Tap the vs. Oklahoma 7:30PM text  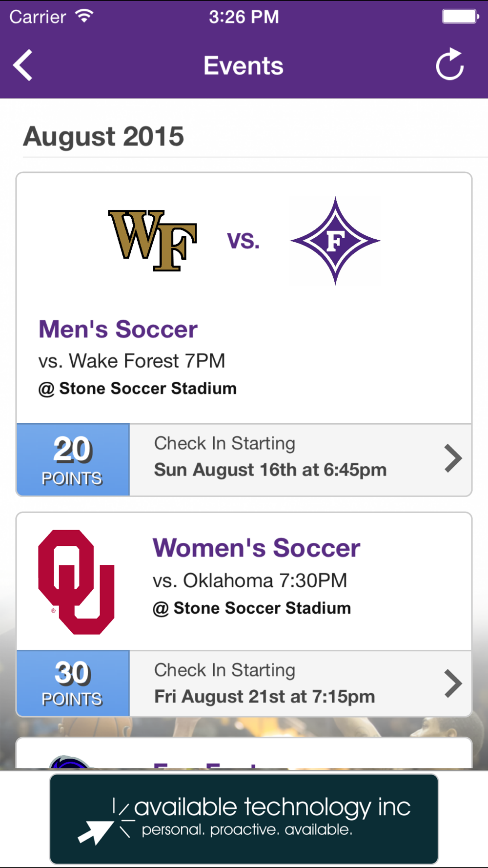[x=250, y=580]
